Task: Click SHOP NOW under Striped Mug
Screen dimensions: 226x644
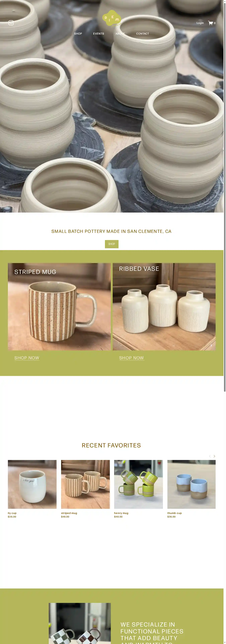Action: pyautogui.click(x=27, y=358)
